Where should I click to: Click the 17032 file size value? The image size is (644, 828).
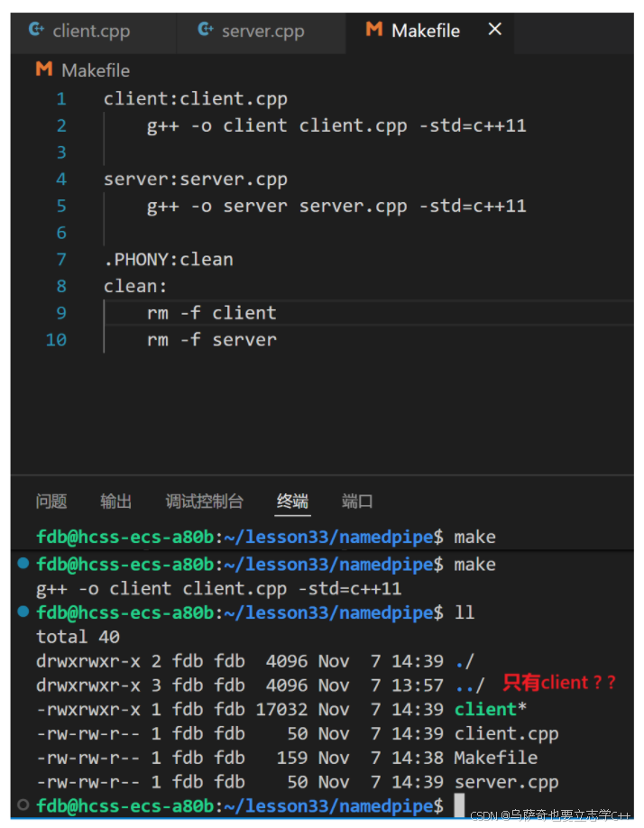click(282, 710)
